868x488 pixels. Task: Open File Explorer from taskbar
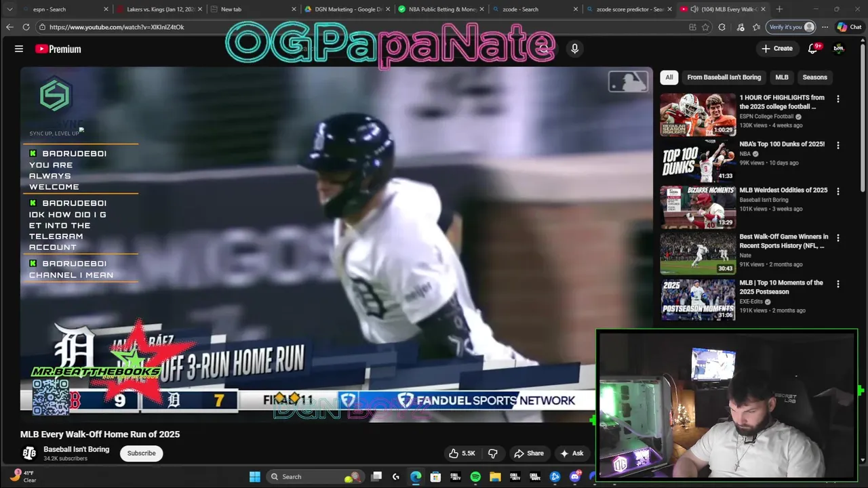coord(495,476)
